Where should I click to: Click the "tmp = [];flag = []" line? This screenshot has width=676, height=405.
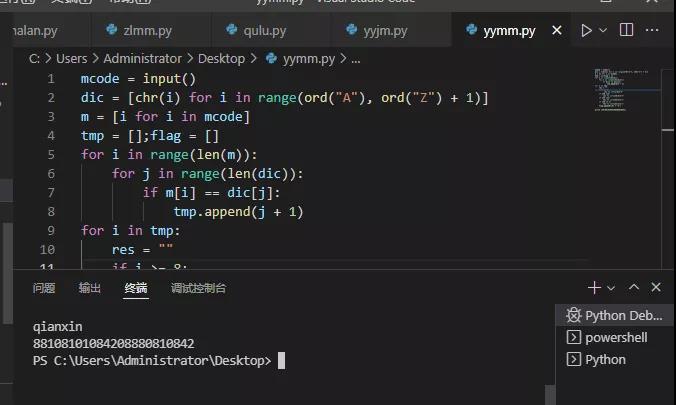(x=150, y=136)
